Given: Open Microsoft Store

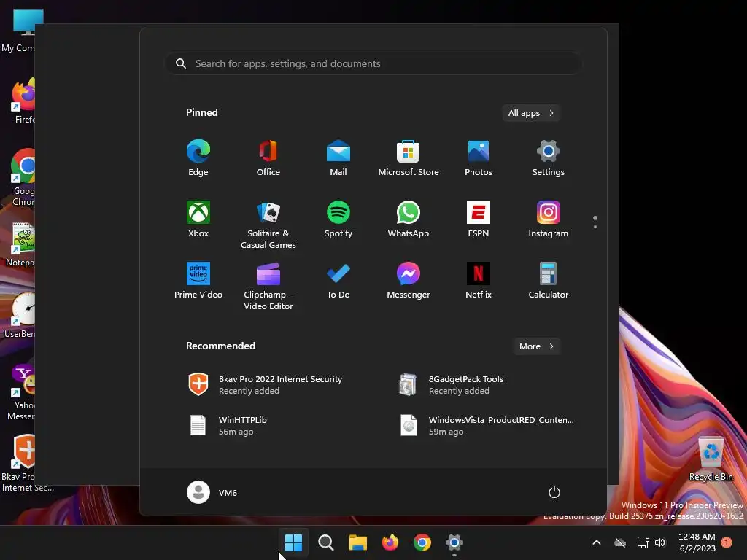Looking at the screenshot, I should pos(409,157).
